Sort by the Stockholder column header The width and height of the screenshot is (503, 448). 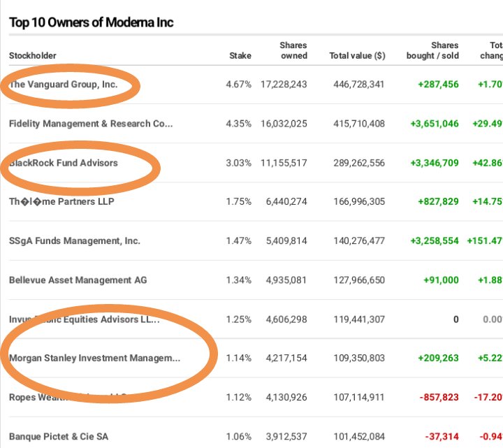(33, 56)
